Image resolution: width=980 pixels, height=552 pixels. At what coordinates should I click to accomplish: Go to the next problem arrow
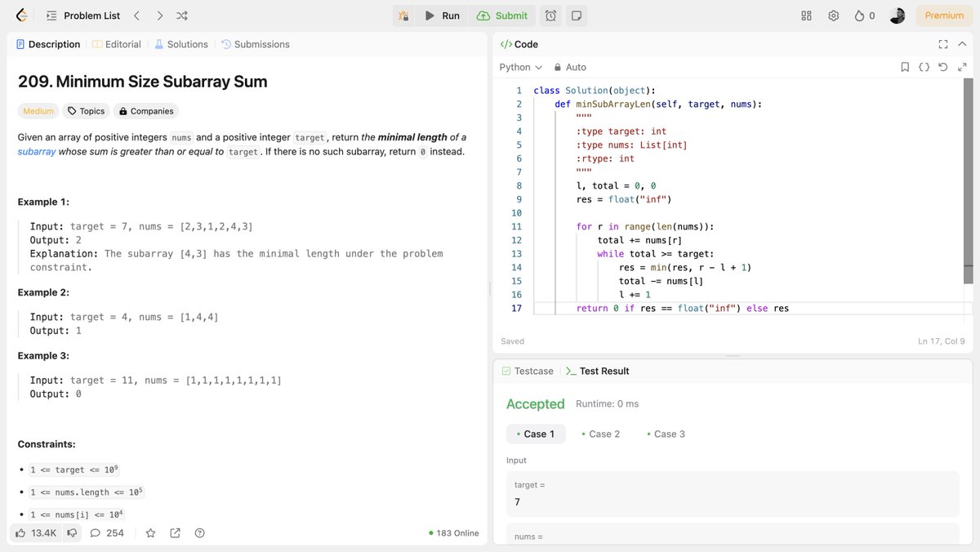tap(159, 16)
